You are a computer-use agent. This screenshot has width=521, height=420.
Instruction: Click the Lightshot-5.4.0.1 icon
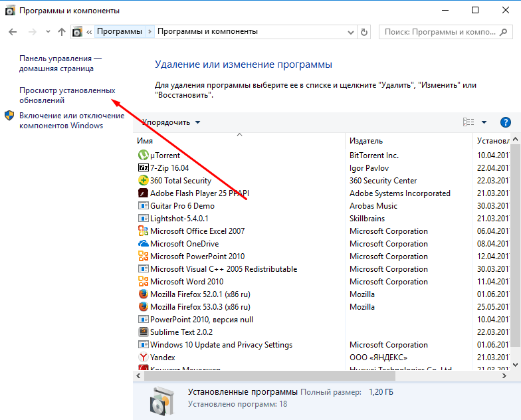144,218
